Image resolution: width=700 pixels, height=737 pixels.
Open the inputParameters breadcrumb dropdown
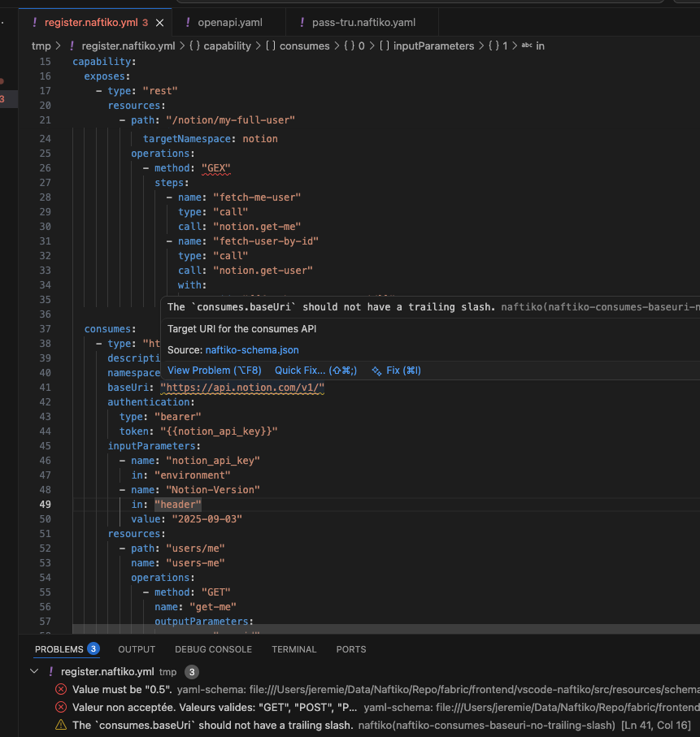[433, 46]
